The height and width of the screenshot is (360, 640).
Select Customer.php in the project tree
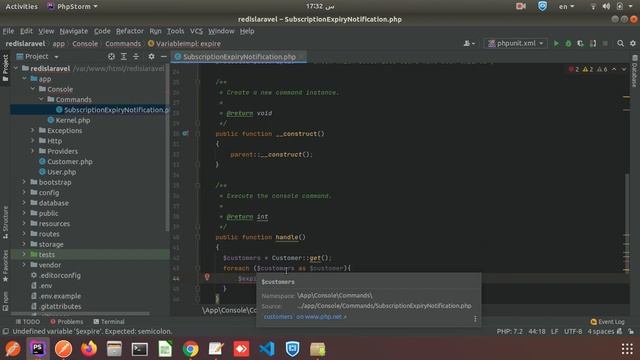pyautogui.click(x=69, y=162)
